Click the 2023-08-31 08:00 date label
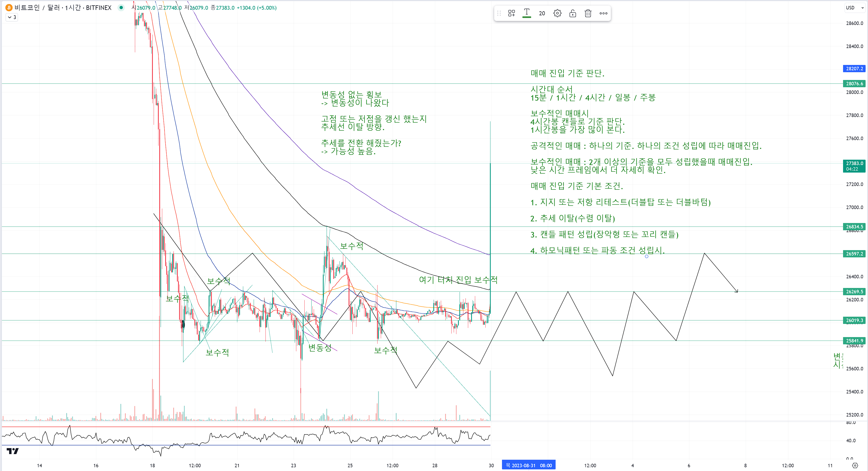The image size is (868, 471). click(528, 465)
